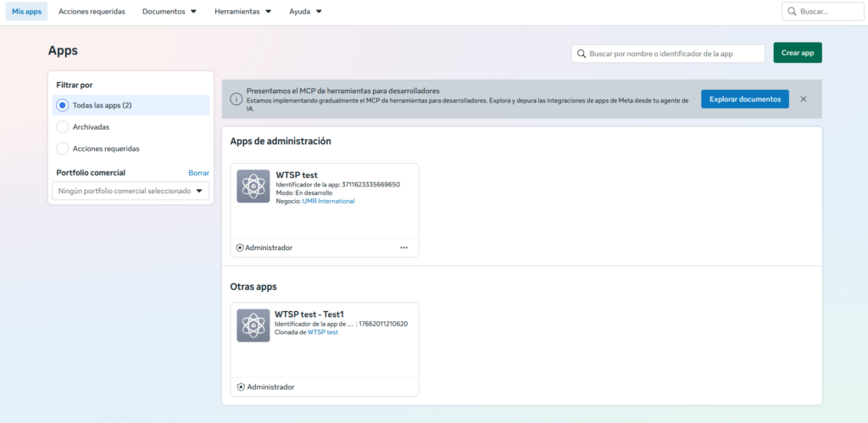Viewport: 868px width, 423px height.
Task: Click the Modo: En desarrollo text
Action: coord(304,192)
